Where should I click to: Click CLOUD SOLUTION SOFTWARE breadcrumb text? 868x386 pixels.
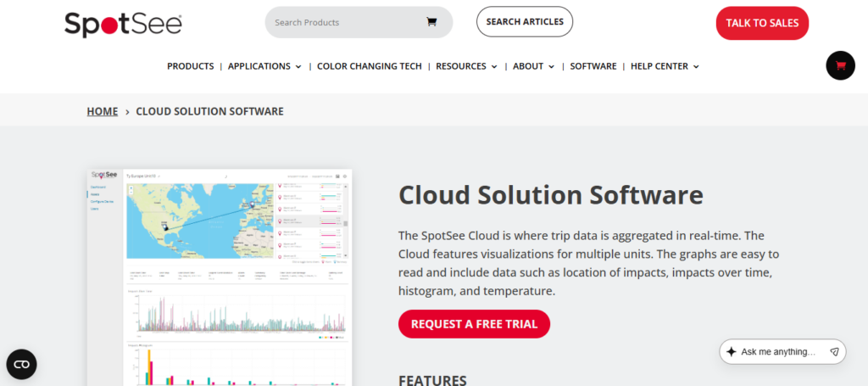point(210,111)
